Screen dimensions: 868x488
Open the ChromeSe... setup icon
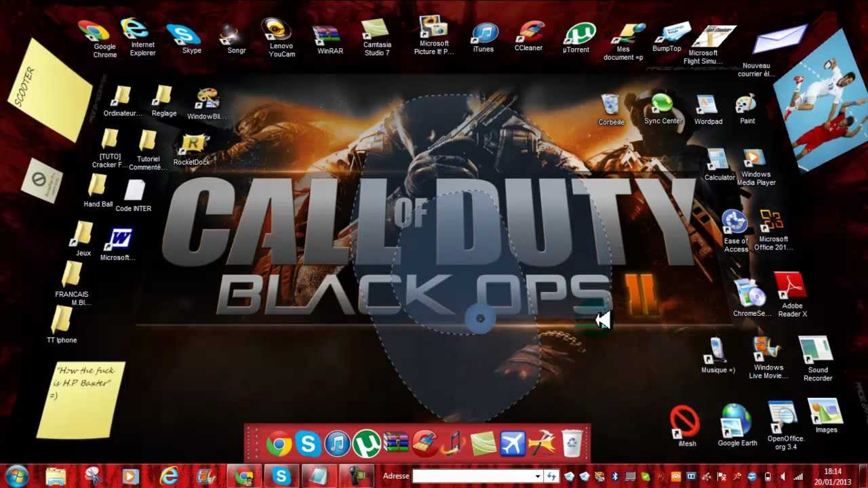pyautogui.click(x=749, y=294)
